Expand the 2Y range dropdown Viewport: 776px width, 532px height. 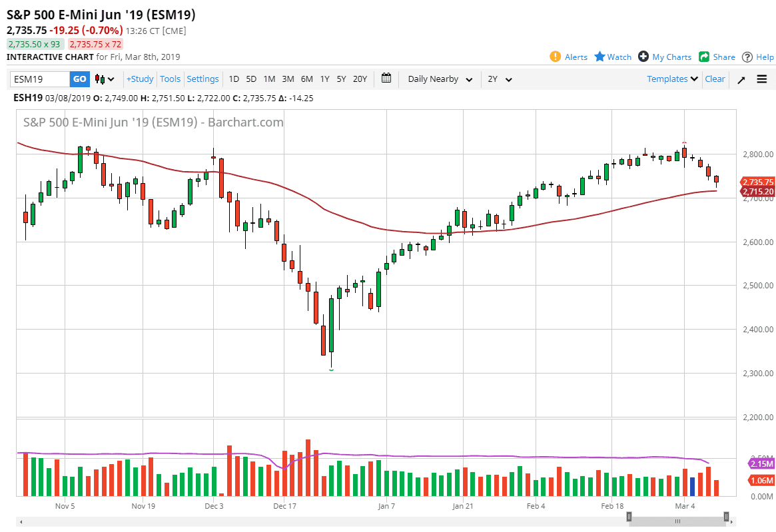click(x=500, y=79)
